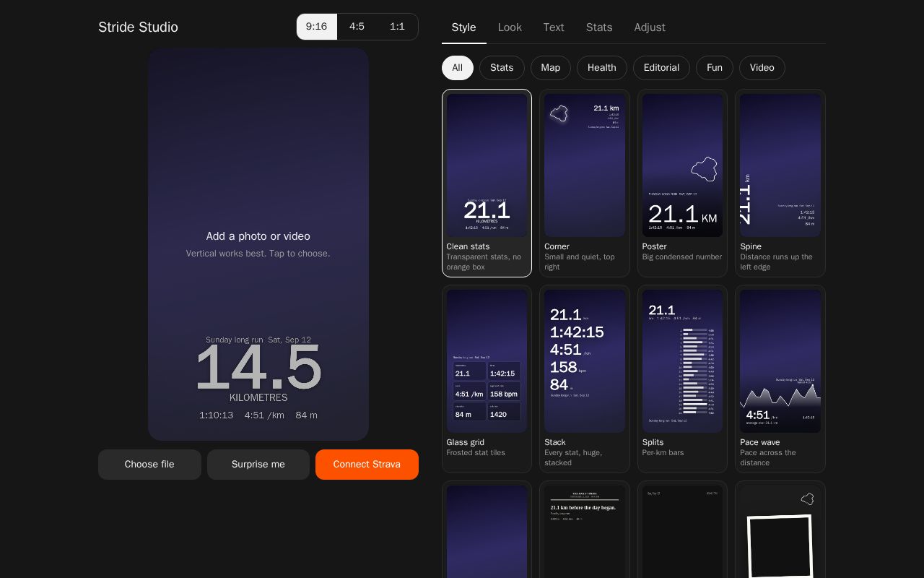Click the 'Sunday long run Sat, Sep 12' caption

point(258,340)
